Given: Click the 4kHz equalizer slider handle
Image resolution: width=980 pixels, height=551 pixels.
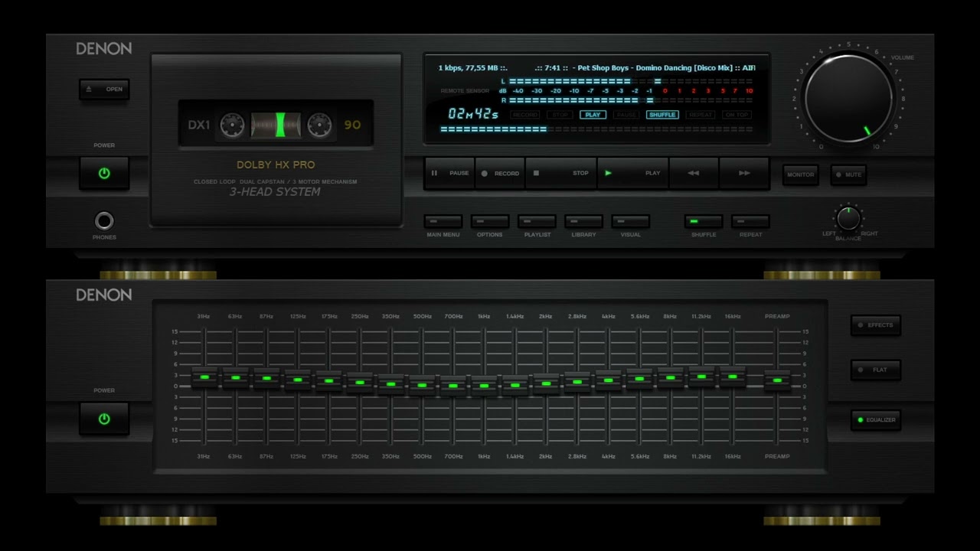Looking at the screenshot, I should pyautogui.click(x=609, y=380).
